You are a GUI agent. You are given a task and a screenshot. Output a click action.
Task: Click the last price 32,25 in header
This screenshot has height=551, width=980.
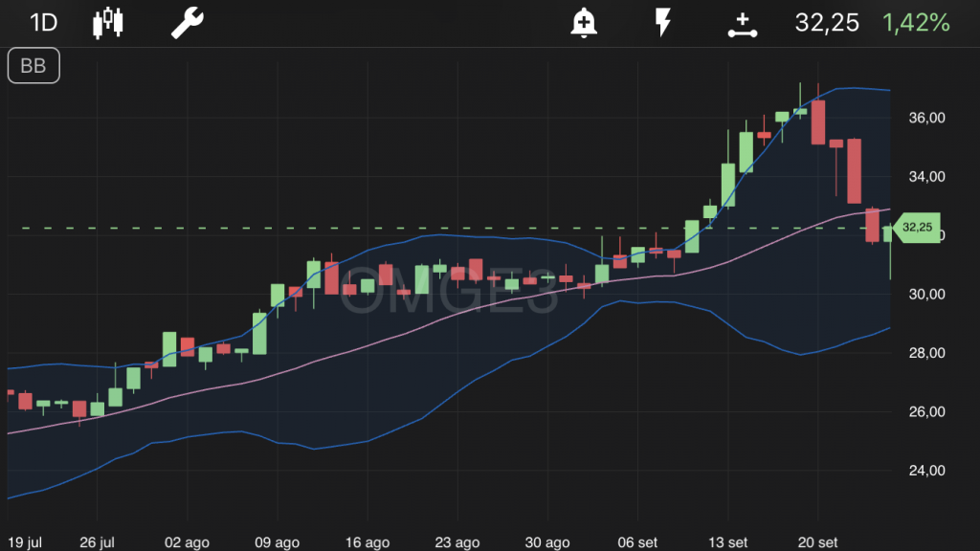click(827, 23)
